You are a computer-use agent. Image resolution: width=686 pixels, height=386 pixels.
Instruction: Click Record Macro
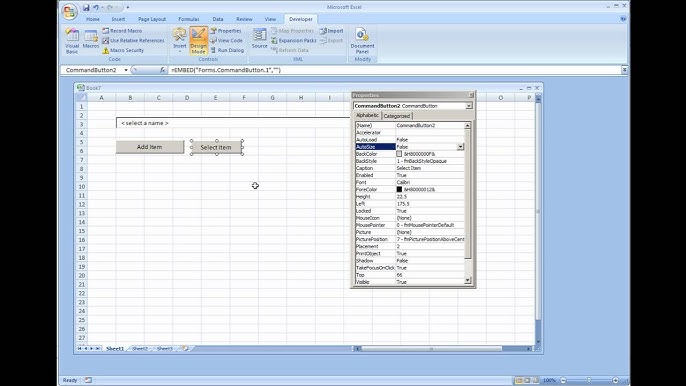click(122, 31)
